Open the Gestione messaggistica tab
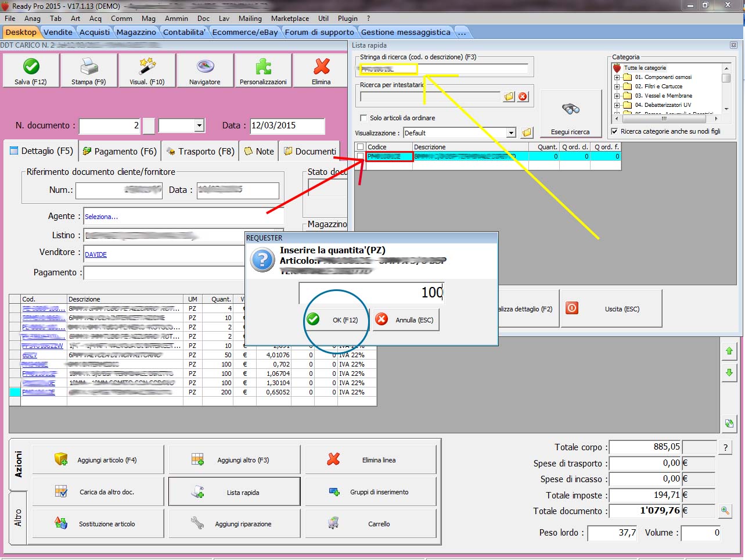 click(x=406, y=32)
